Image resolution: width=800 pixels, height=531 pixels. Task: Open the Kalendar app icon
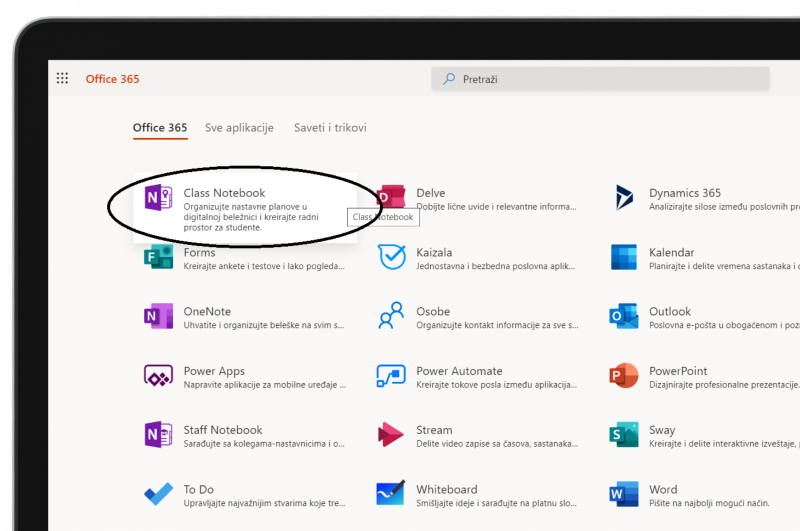(x=624, y=257)
